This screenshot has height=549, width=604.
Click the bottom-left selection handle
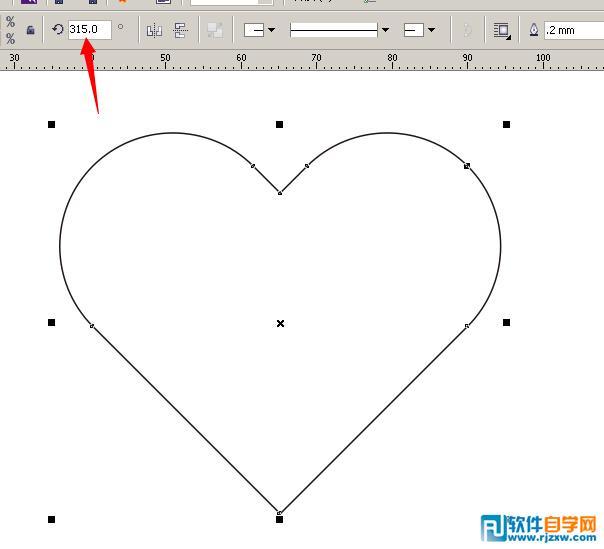(52, 520)
